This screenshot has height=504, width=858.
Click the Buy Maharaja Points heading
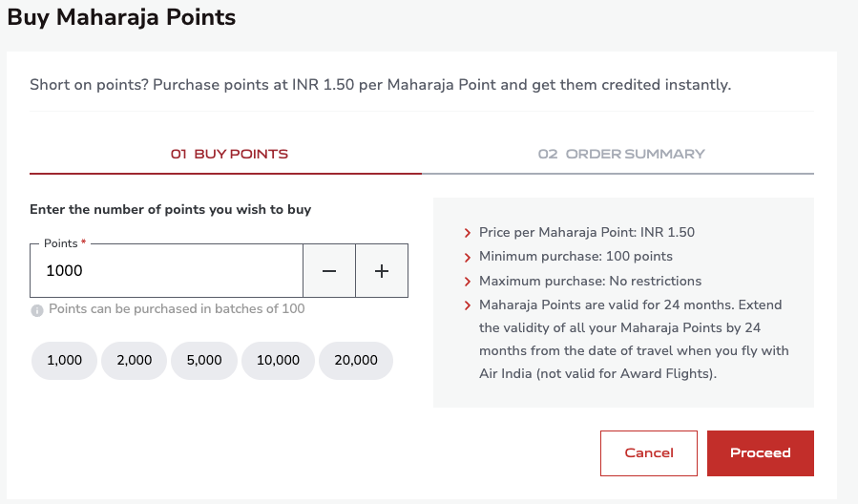(121, 16)
